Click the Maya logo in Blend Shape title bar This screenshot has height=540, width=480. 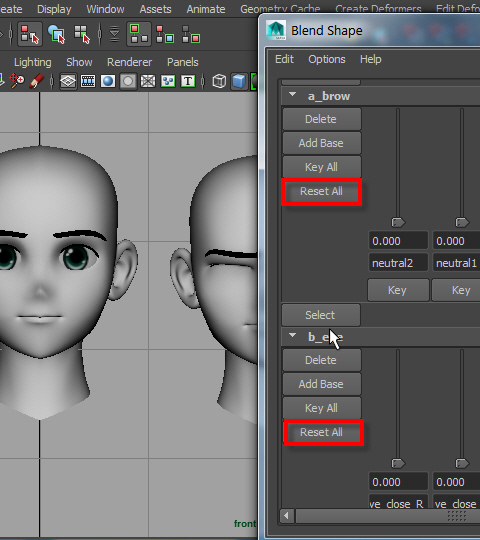click(276, 30)
